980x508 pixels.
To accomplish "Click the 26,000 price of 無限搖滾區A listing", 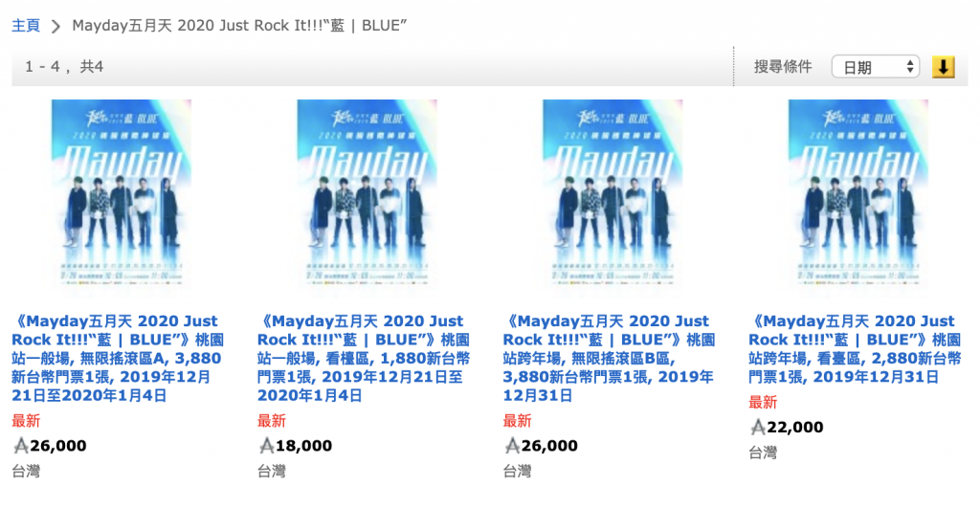I will (58, 446).
